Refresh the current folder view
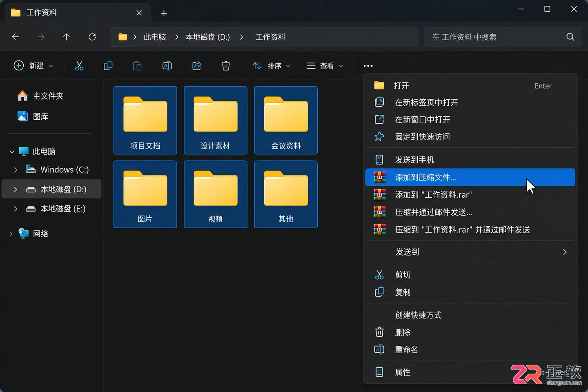The image size is (588, 392). (x=92, y=37)
